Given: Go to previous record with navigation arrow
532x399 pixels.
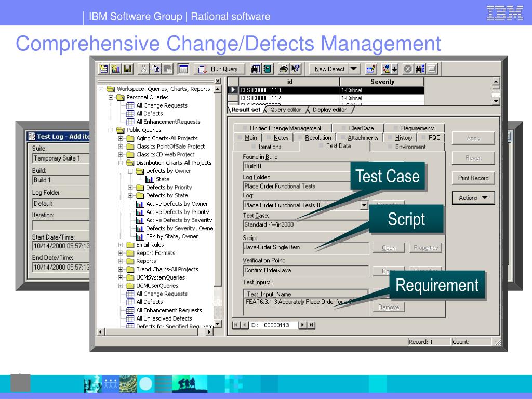Looking at the screenshot, I should [x=244, y=325].
